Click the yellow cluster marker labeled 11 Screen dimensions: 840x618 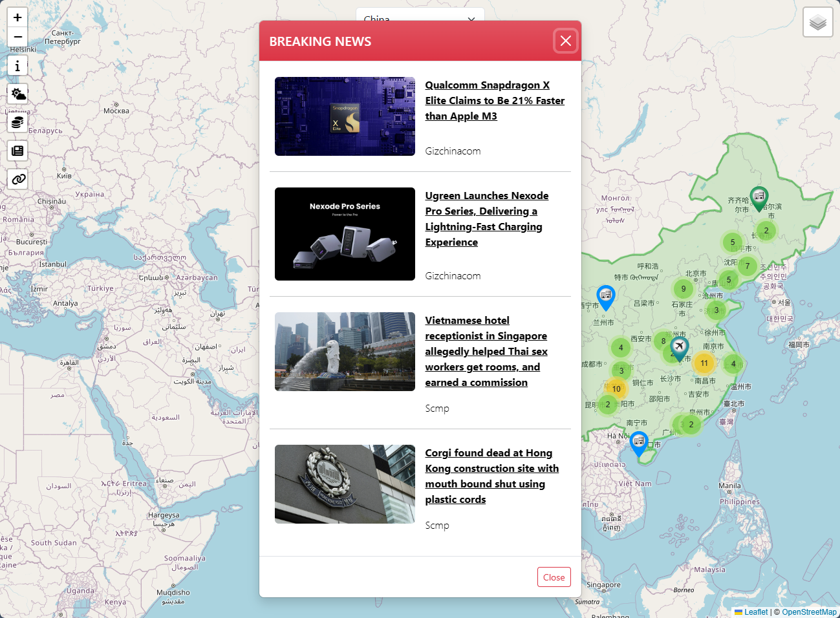click(704, 363)
